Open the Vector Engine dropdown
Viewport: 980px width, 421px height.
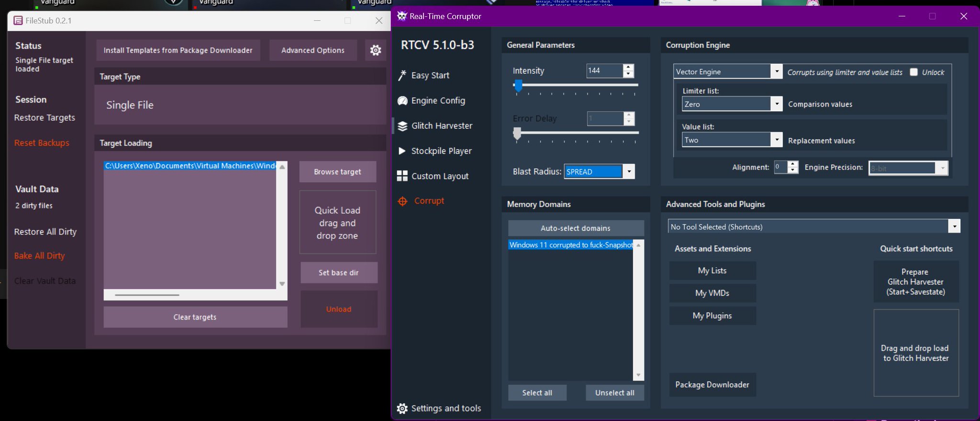point(777,71)
